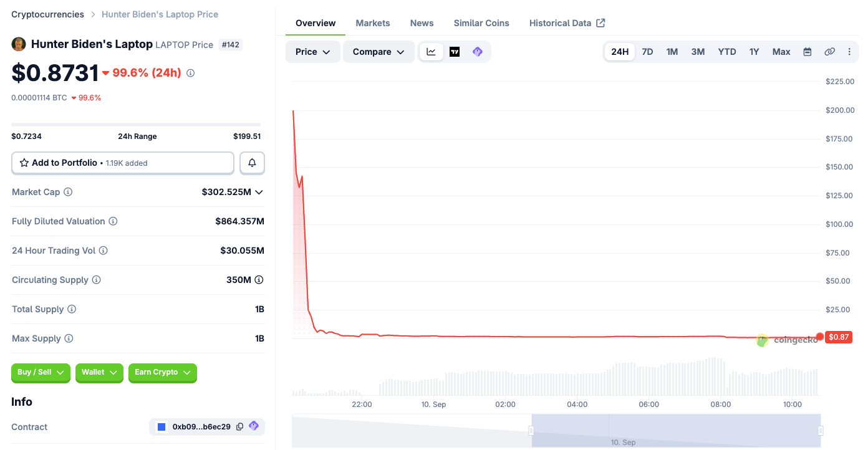Click the $199.51 24h high value

[247, 136]
